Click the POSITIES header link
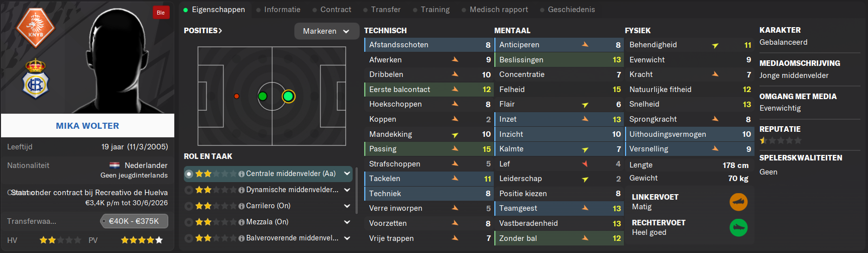868x253 pixels. [x=203, y=31]
